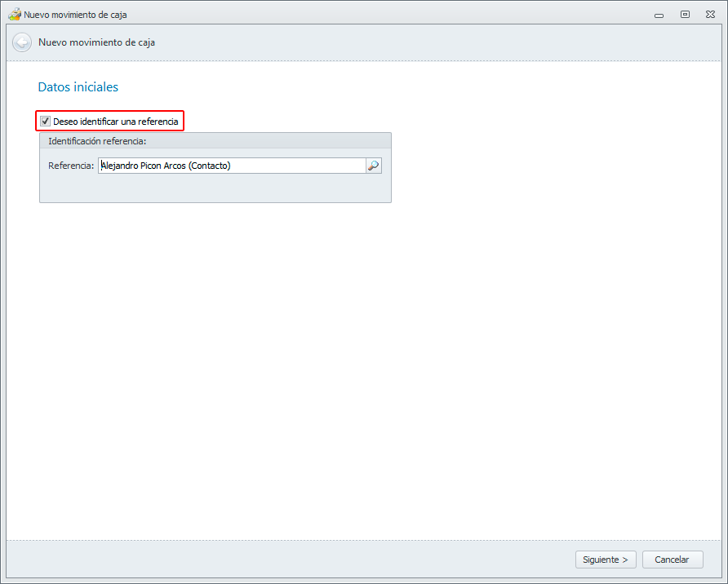Uncheck 'Deseo identificar una referencia' checkbox
The height and width of the screenshot is (584, 728).
click(45, 121)
